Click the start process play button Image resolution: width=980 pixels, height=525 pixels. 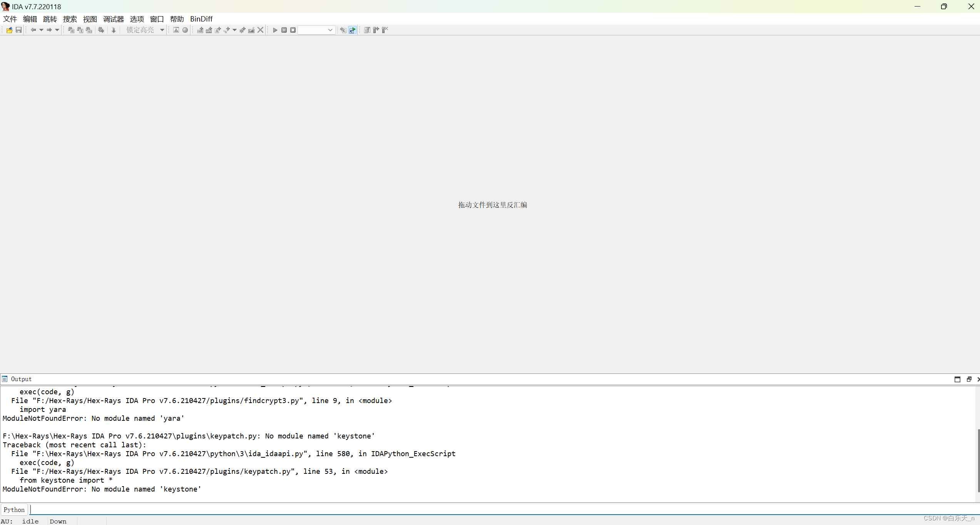click(x=275, y=30)
